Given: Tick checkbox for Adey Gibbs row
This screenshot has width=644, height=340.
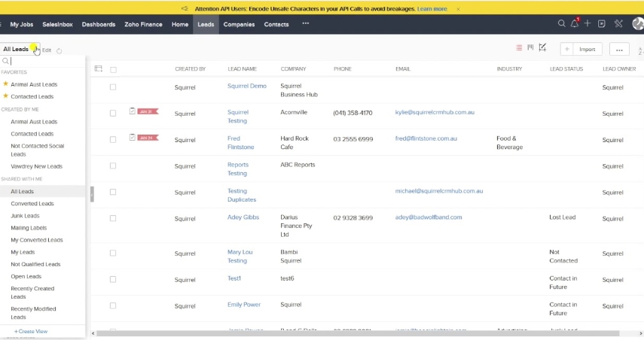Looking at the screenshot, I should (113, 218).
